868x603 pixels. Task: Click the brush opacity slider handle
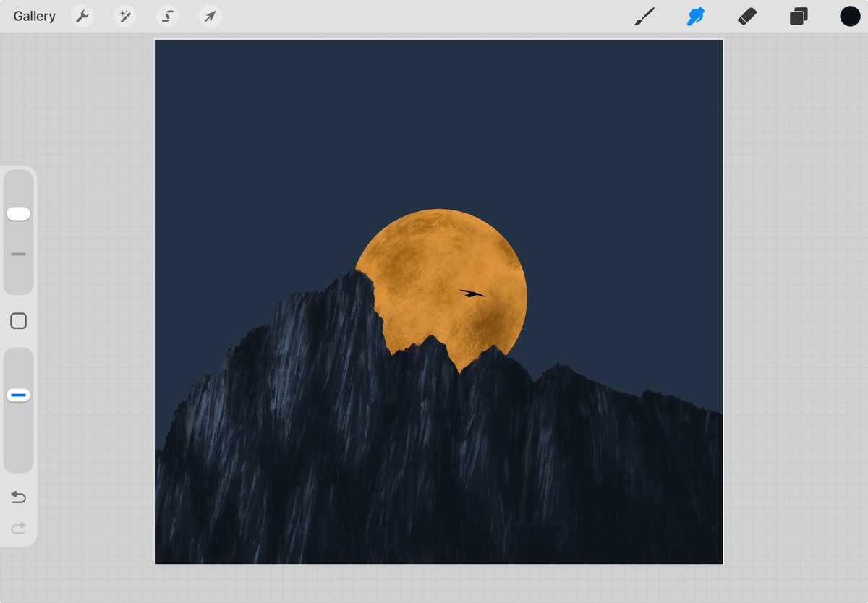[18, 395]
